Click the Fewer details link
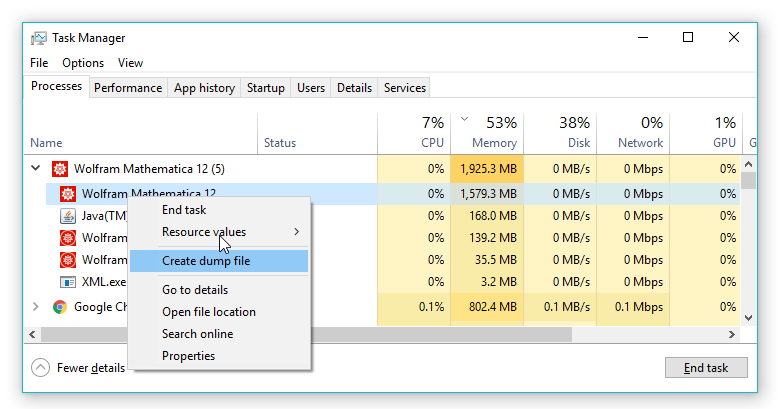This screenshot has width=781, height=409. (91, 368)
